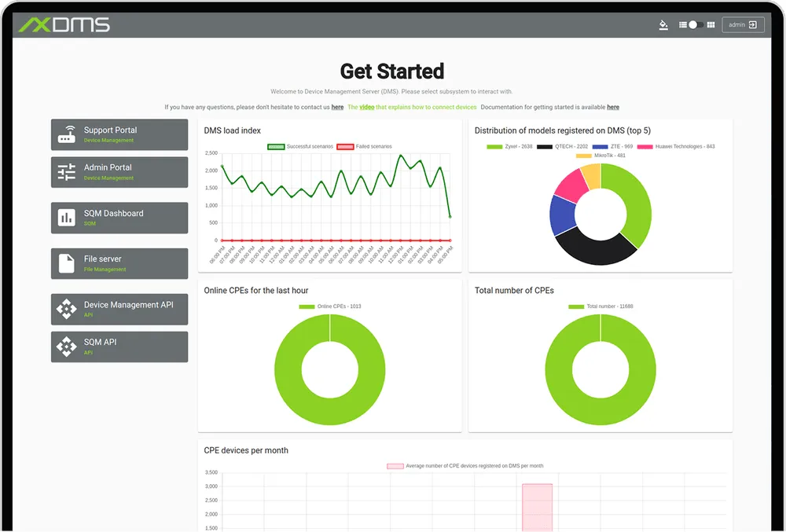This screenshot has width=786, height=532.
Task: Click the contact us 'here' link
Action: click(337, 107)
